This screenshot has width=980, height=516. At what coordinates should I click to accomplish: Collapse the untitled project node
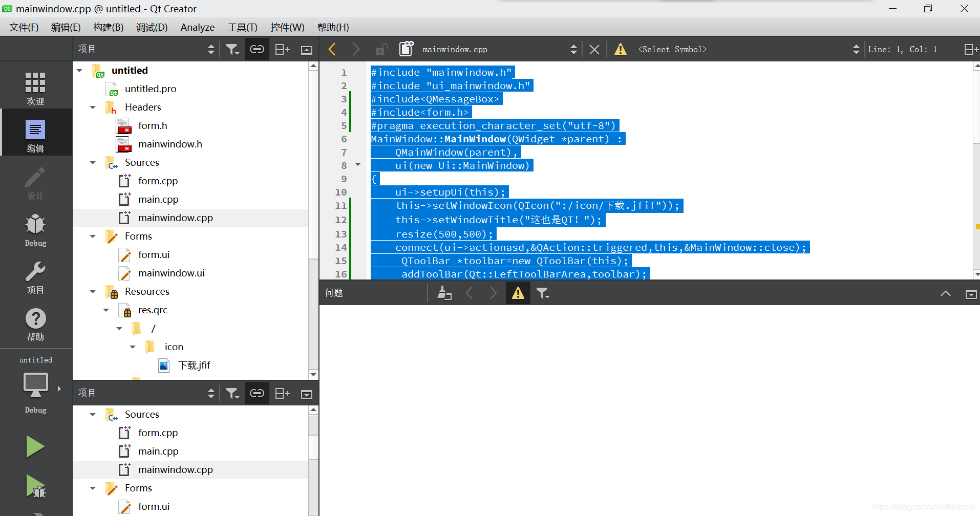[x=79, y=71]
